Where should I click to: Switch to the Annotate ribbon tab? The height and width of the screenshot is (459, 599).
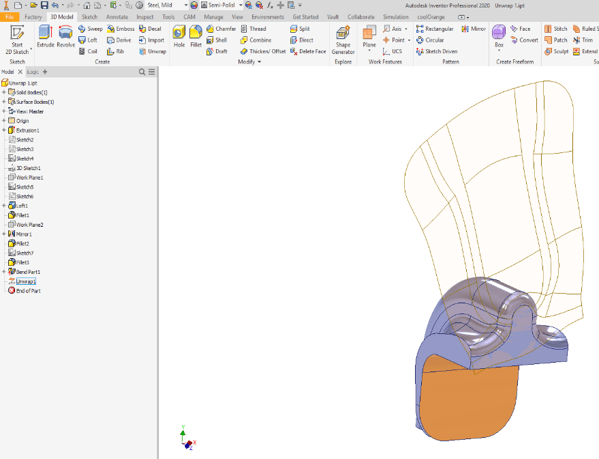(x=117, y=17)
